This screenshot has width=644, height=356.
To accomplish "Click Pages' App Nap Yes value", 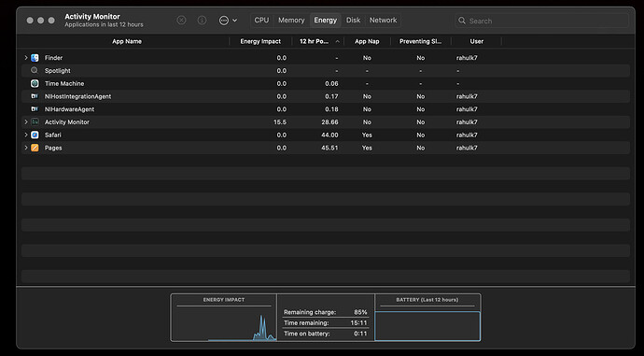I will [x=367, y=148].
